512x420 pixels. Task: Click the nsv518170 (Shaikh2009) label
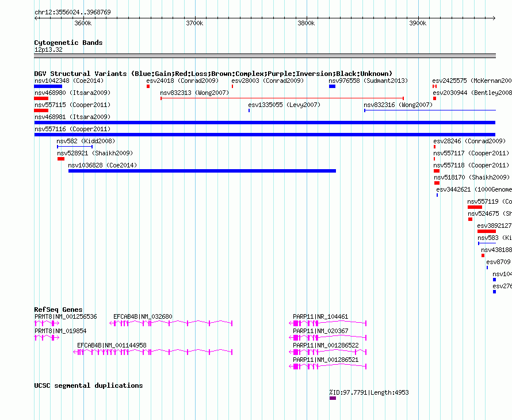pyautogui.click(x=472, y=177)
